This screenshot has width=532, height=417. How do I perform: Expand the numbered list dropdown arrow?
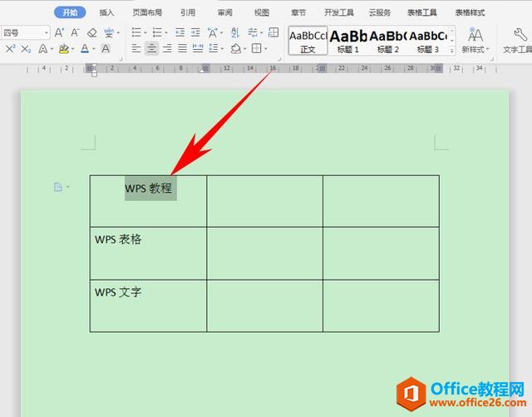tap(166, 33)
